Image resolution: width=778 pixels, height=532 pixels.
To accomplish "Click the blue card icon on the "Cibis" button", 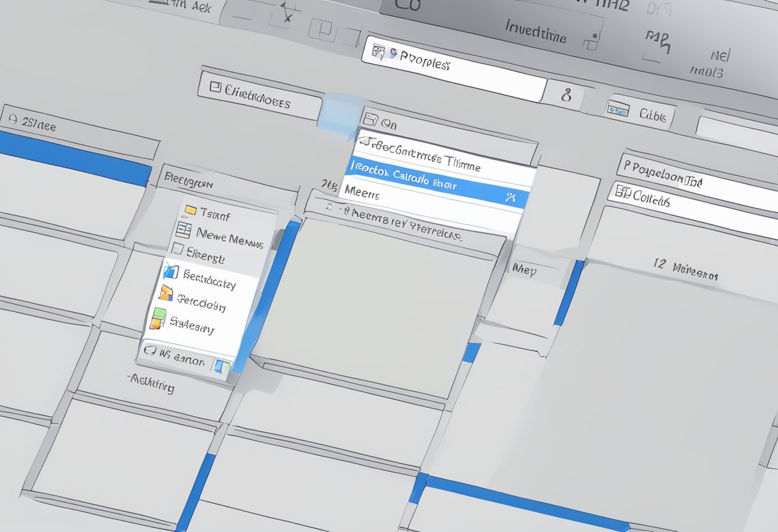I will (619, 109).
